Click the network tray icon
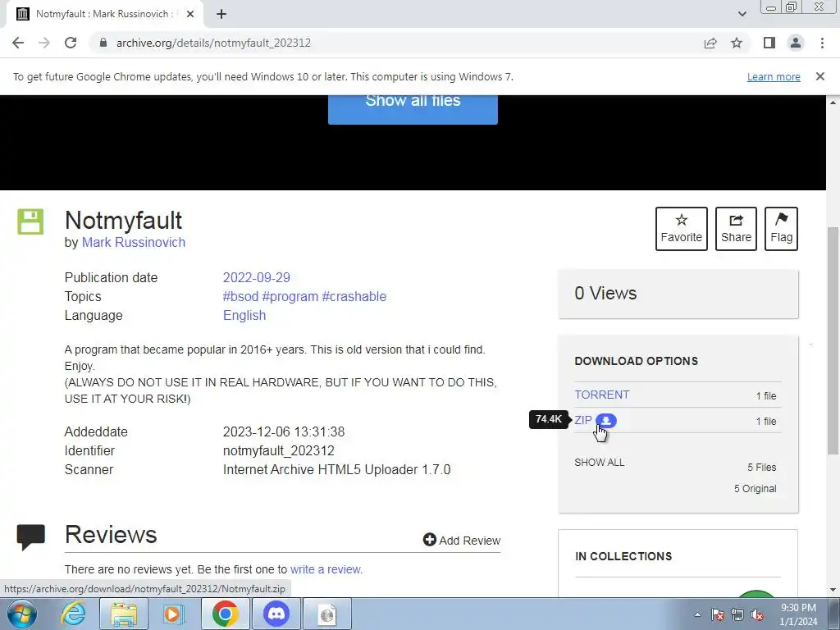 (x=737, y=614)
